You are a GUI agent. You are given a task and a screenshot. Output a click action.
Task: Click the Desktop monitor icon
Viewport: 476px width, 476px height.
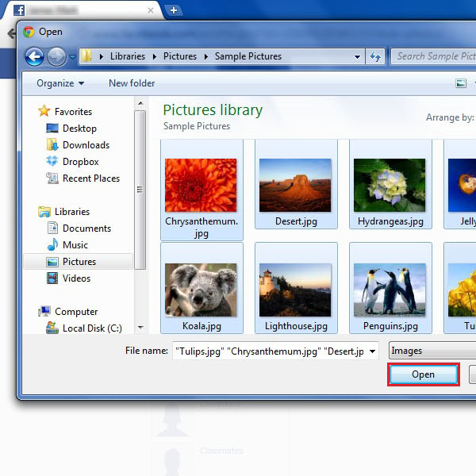pos(52,128)
